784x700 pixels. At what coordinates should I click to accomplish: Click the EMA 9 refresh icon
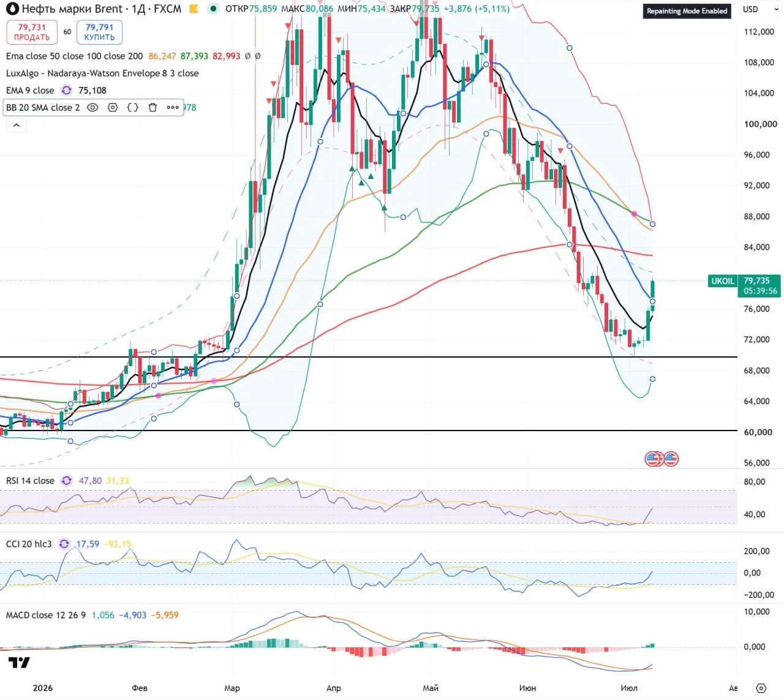66,90
